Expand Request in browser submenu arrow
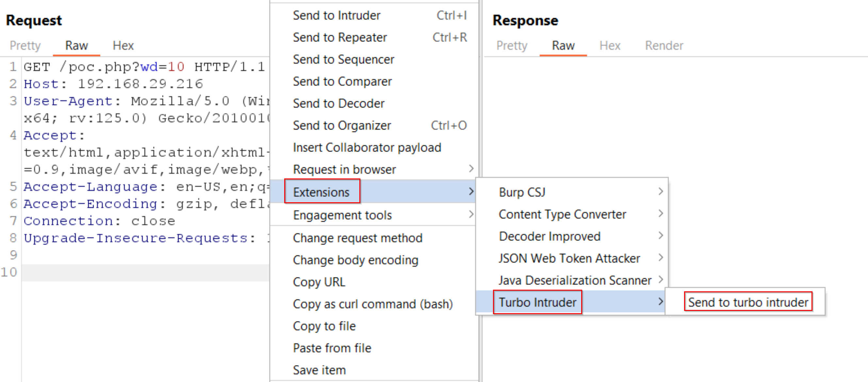 coord(471,169)
